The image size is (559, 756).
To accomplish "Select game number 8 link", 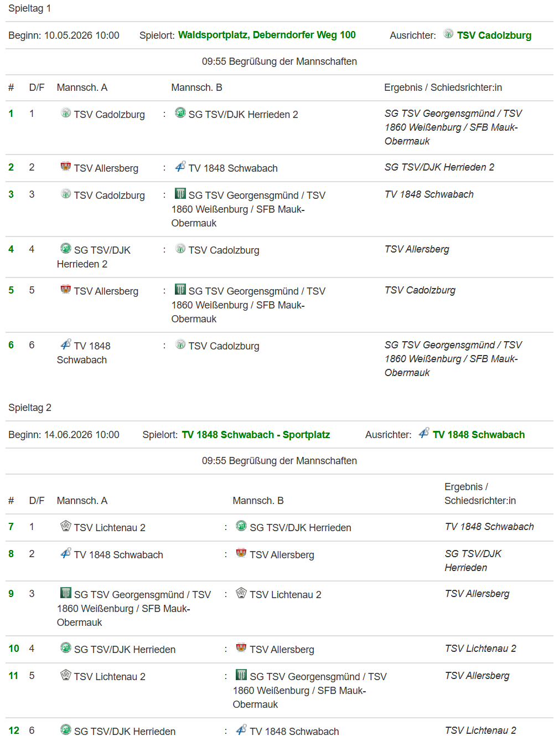I will pos(11,554).
